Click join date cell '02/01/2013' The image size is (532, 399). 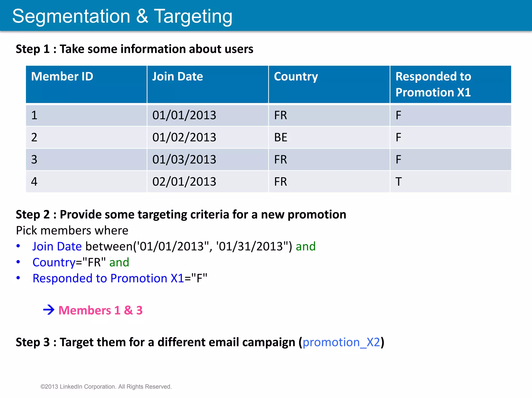coord(208,181)
